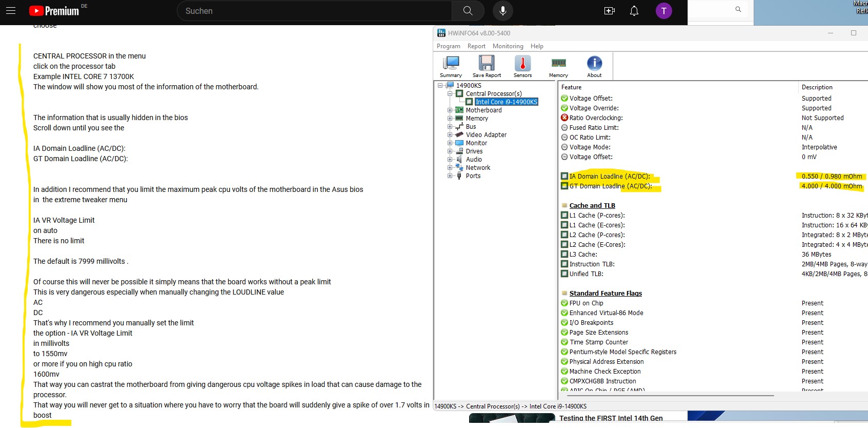Click the Standard Feature Flags section heading

point(605,294)
